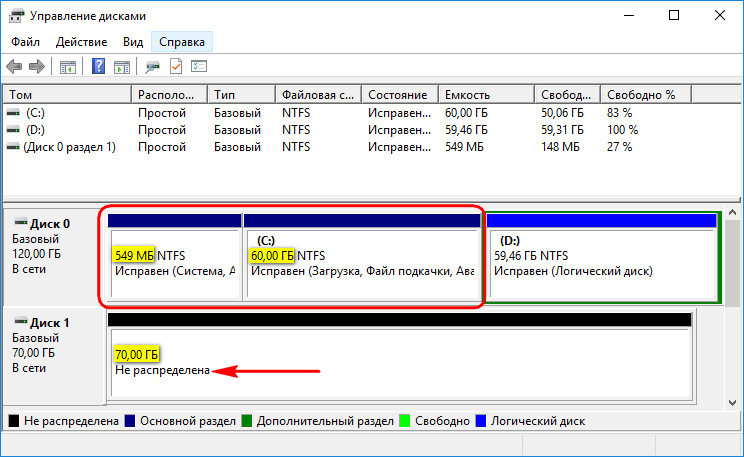Open the blue question mark Help icon
Image resolution: width=744 pixels, height=457 pixels.
click(x=98, y=66)
